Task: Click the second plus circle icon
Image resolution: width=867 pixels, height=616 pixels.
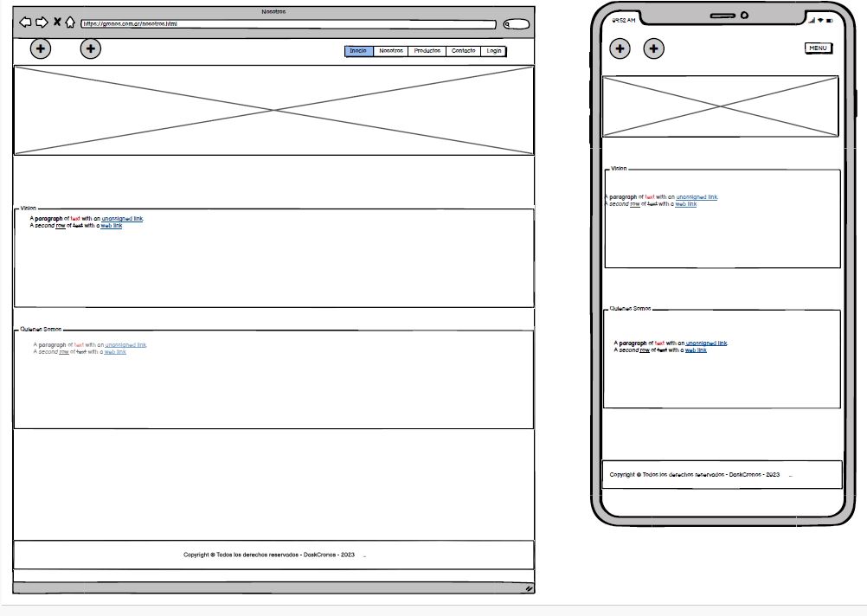Action: point(90,49)
